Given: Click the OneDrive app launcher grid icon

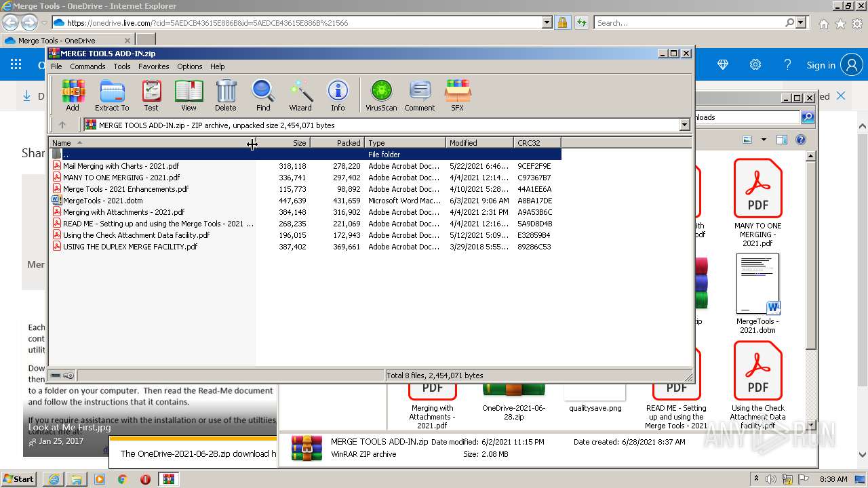Looking at the screenshot, I should (x=16, y=65).
